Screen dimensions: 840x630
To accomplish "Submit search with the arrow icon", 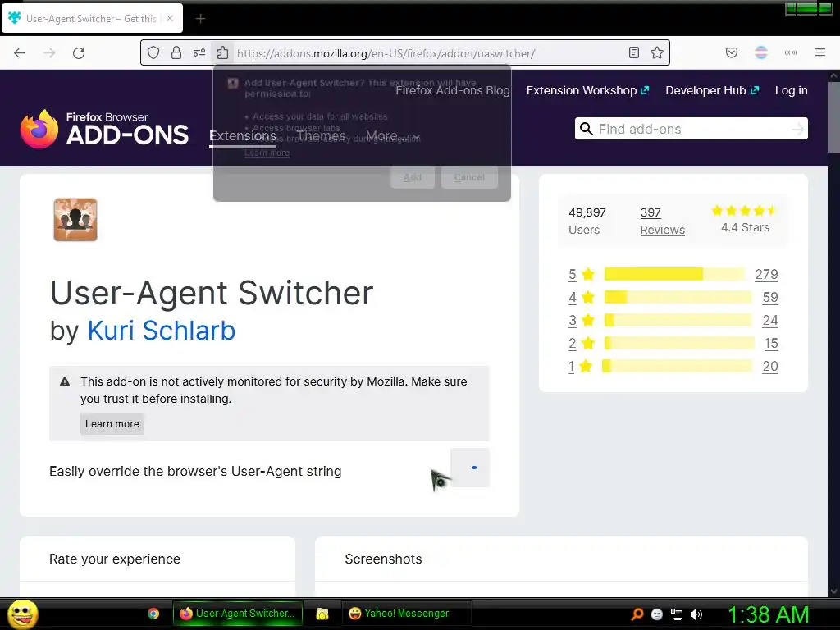I will (x=798, y=129).
